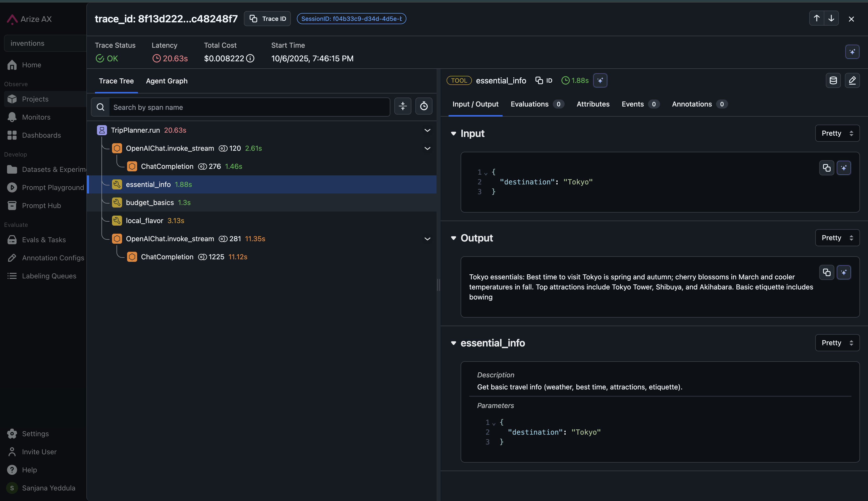Image resolution: width=868 pixels, height=501 pixels.
Task: Go to next trace with down arrow
Action: 831,19
